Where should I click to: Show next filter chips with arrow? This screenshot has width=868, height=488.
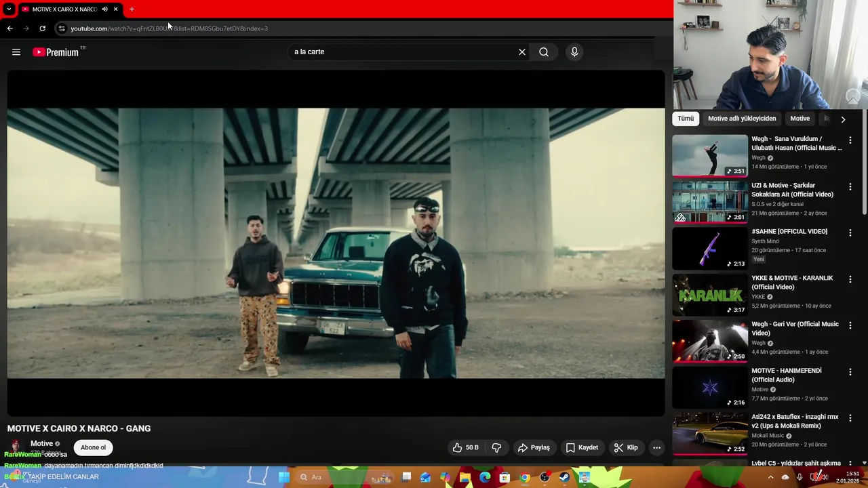pos(843,119)
